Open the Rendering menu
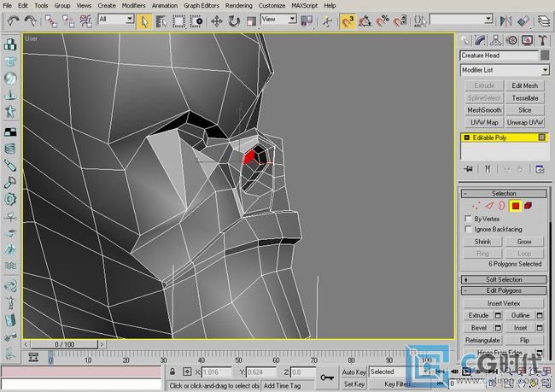Image resolution: width=555 pixels, height=392 pixels. [239, 6]
